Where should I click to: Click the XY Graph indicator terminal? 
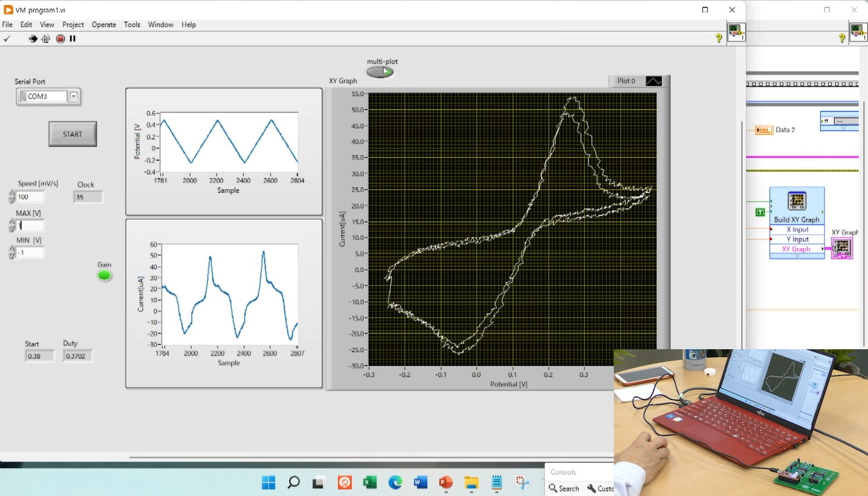tap(842, 248)
